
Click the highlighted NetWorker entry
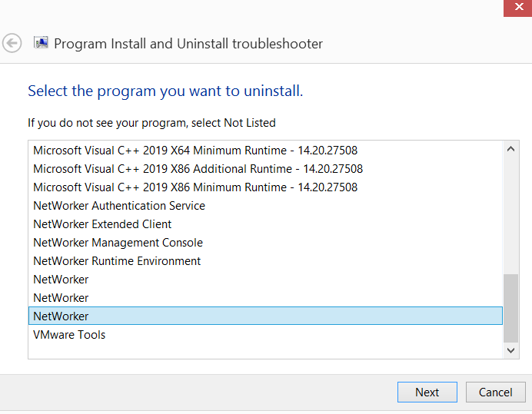coord(61,316)
